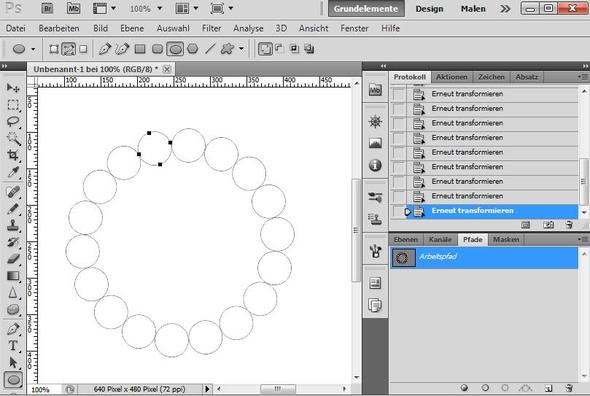Open the Filter menu
Screen dimensions: 590x396
click(211, 28)
